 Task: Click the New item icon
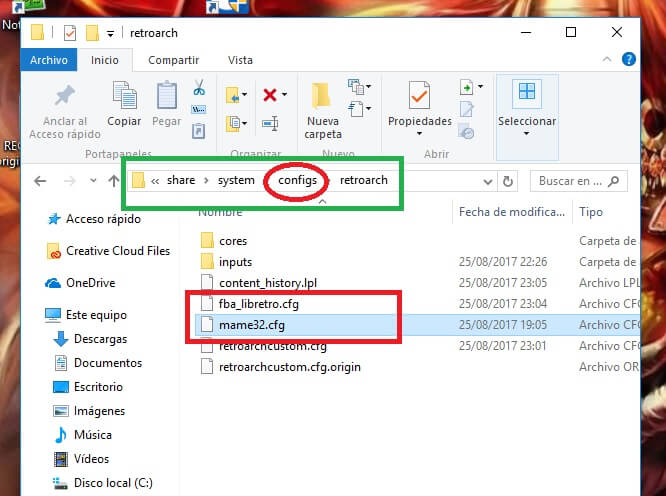pos(356,87)
